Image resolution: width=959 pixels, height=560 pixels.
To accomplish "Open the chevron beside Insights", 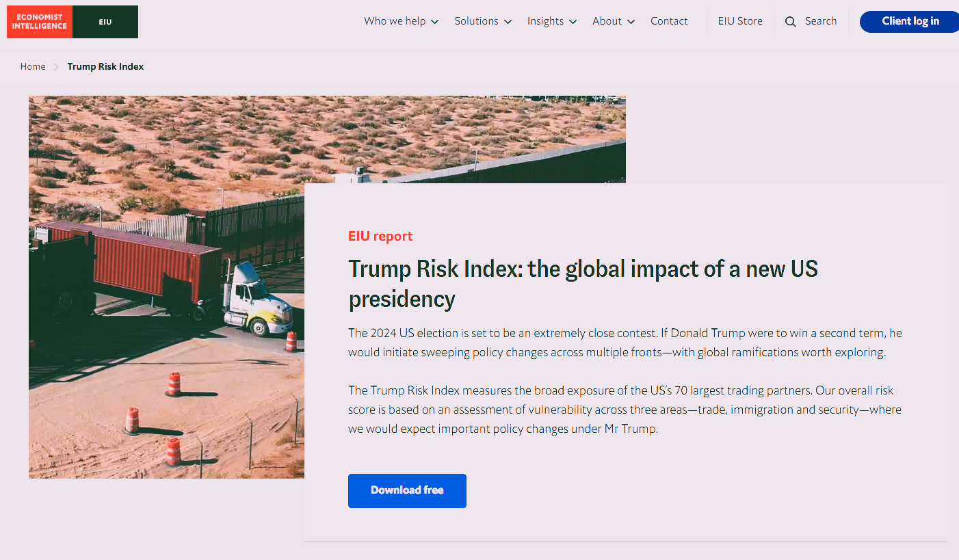I will [x=573, y=22].
